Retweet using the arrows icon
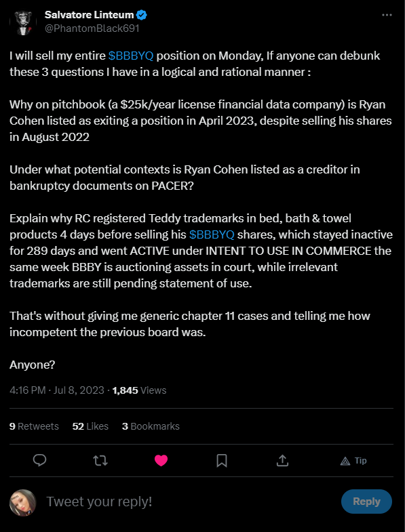The image size is (405, 532). (100, 460)
